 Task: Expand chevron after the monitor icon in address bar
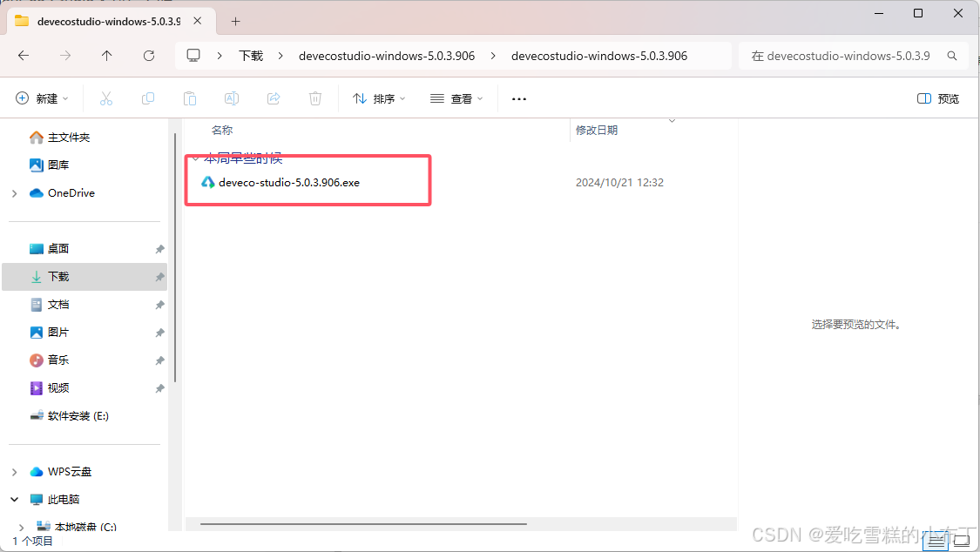click(x=220, y=56)
